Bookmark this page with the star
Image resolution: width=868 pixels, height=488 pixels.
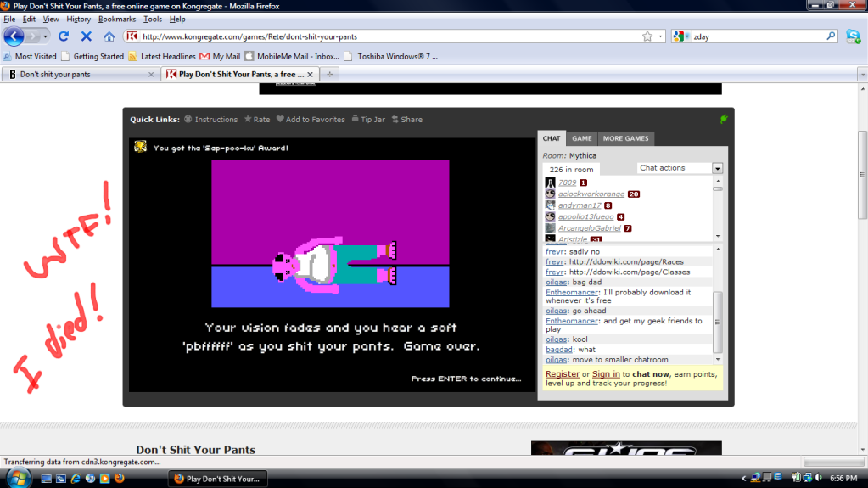click(x=647, y=36)
